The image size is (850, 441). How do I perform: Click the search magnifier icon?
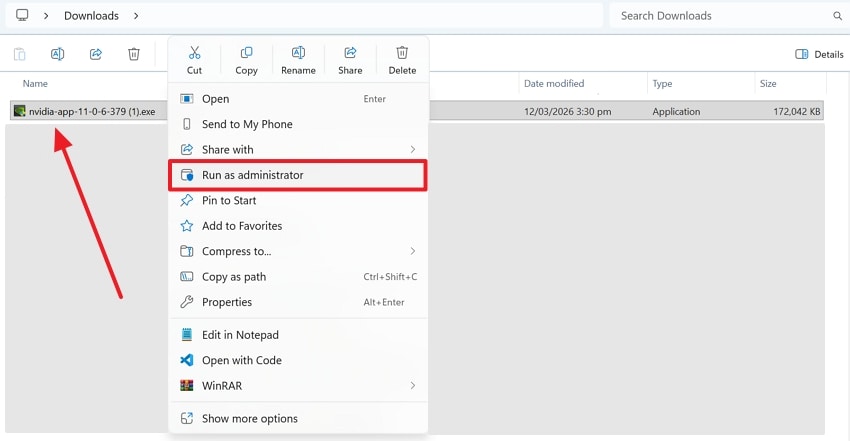pyautogui.click(x=838, y=16)
